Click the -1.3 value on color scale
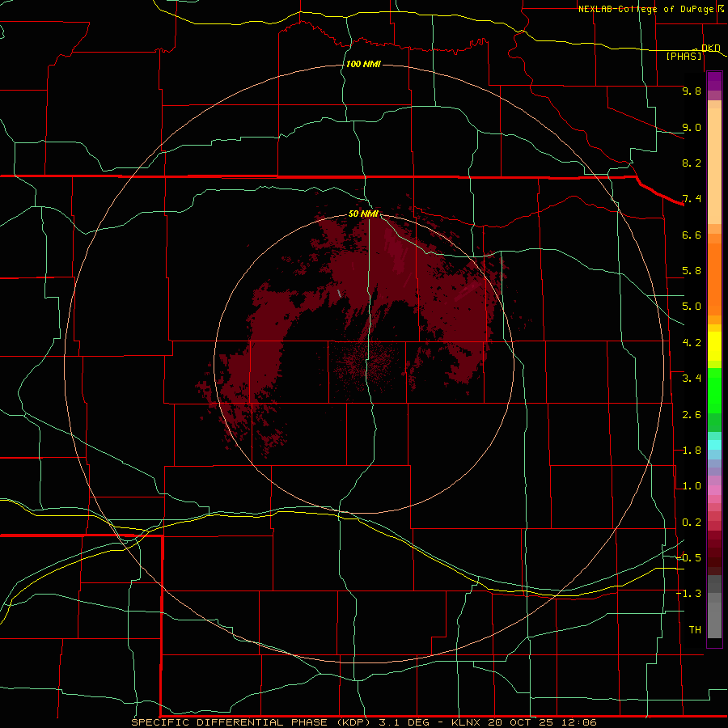 (689, 594)
